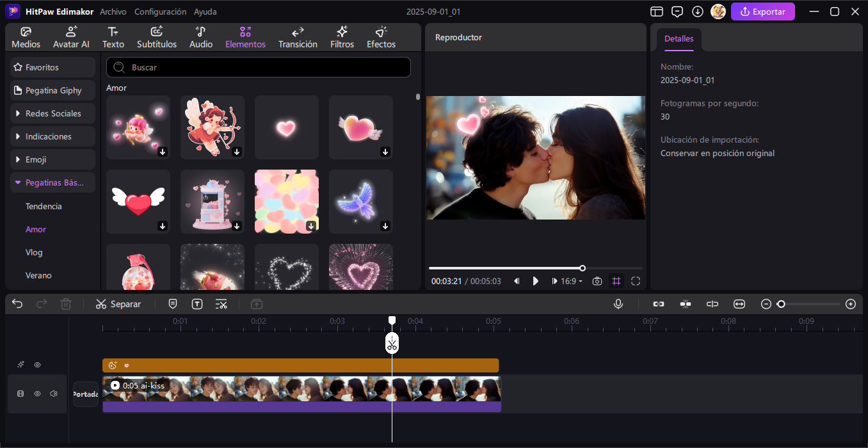Viewport: 868px width, 448px height.
Task: Open the 16:9 aspect ratio dropdown
Action: [568, 281]
